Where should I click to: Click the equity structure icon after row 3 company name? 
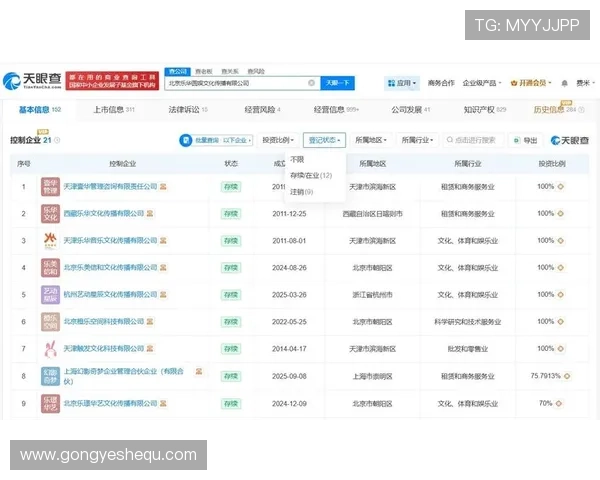point(163,241)
